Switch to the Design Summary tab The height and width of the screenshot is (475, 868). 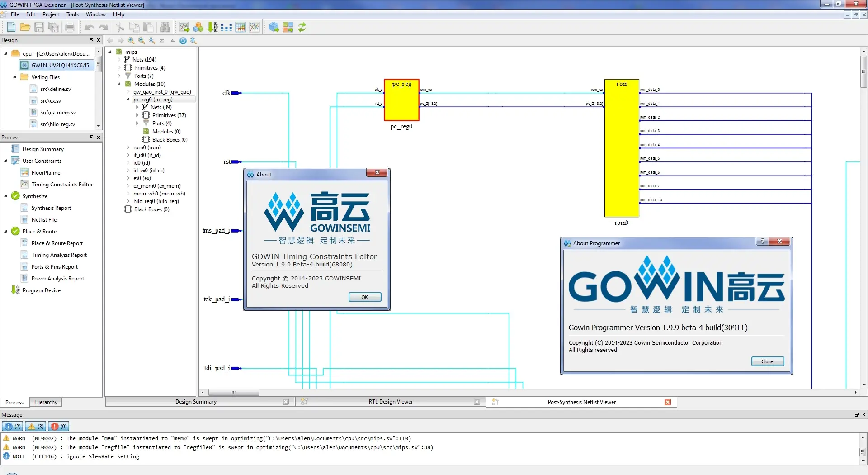pyautogui.click(x=196, y=402)
